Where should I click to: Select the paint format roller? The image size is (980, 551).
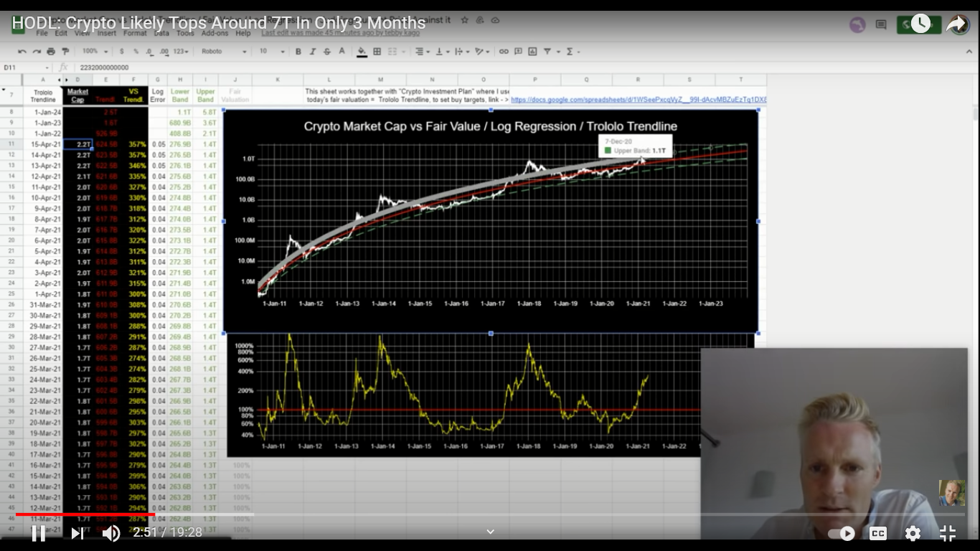[x=65, y=52]
